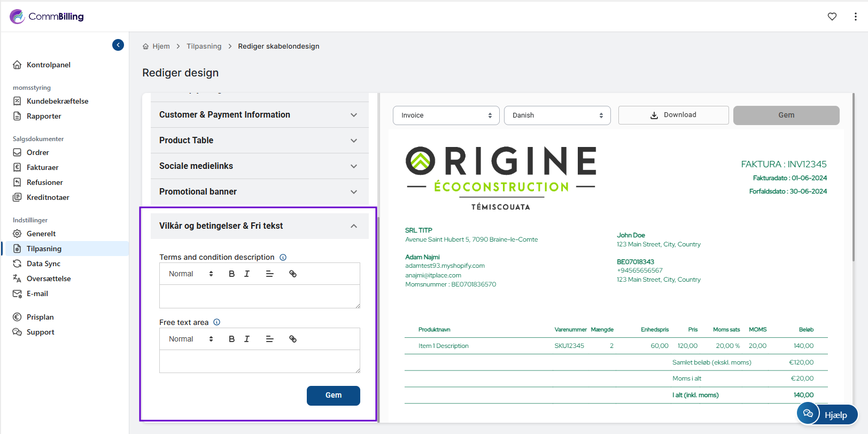Expand the Customer & Payment Information section
The width and height of the screenshot is (868, 434).
[x=259, y=115]
